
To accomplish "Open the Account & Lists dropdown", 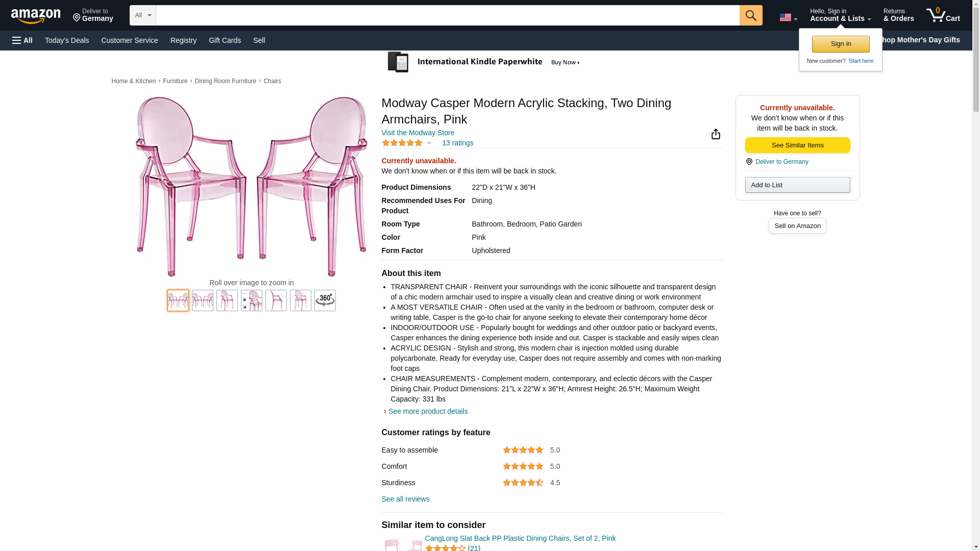I will click(840, 15).
